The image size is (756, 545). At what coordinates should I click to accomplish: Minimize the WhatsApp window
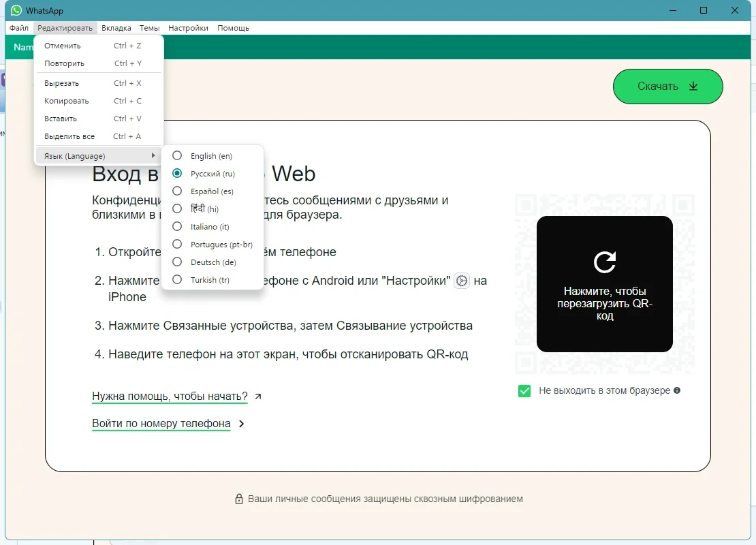pyautogui.click(x=673, y=10)
